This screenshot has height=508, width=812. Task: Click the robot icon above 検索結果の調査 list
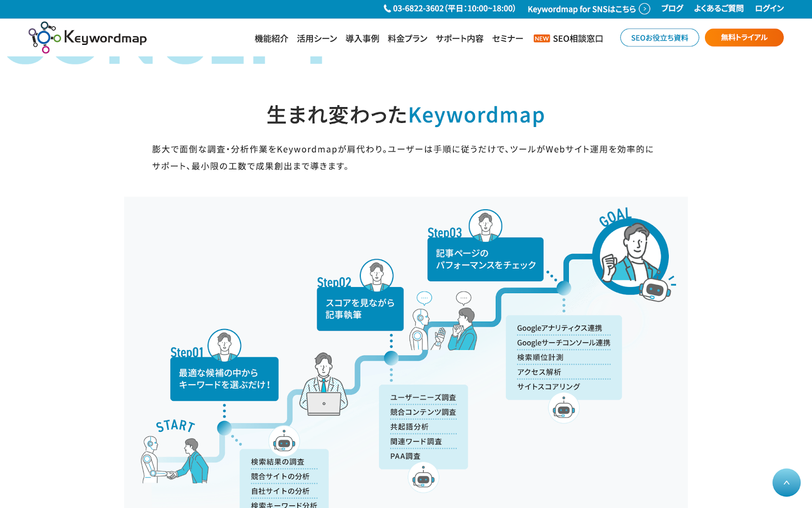(284, 442)
